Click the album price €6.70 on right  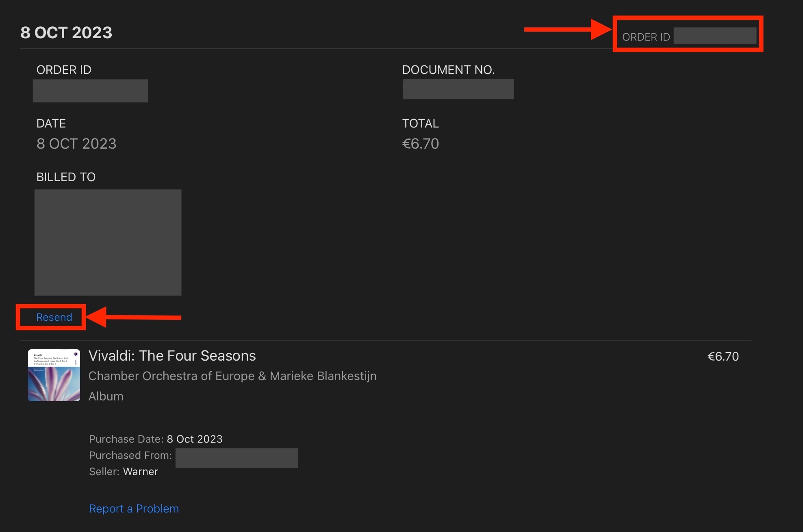(x=723, y=357)
